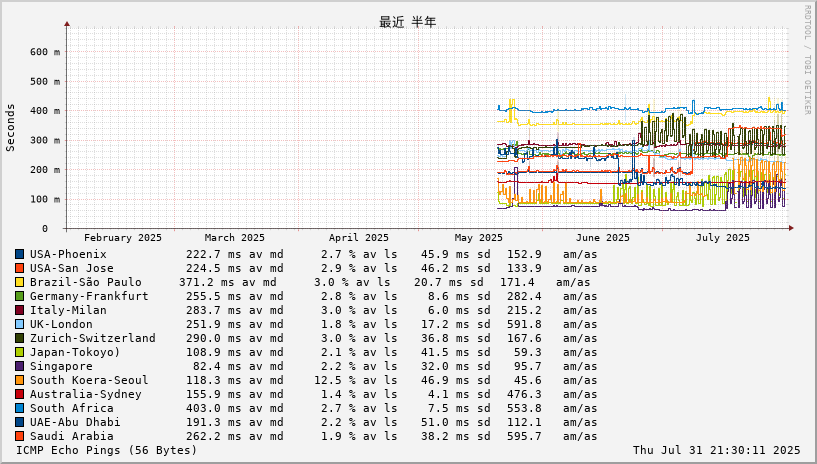Click UAE-Abu Dhabi's "51.0 ms sd" value
Image resolution: width=817 pixels, height=464 pixels.
456,422
